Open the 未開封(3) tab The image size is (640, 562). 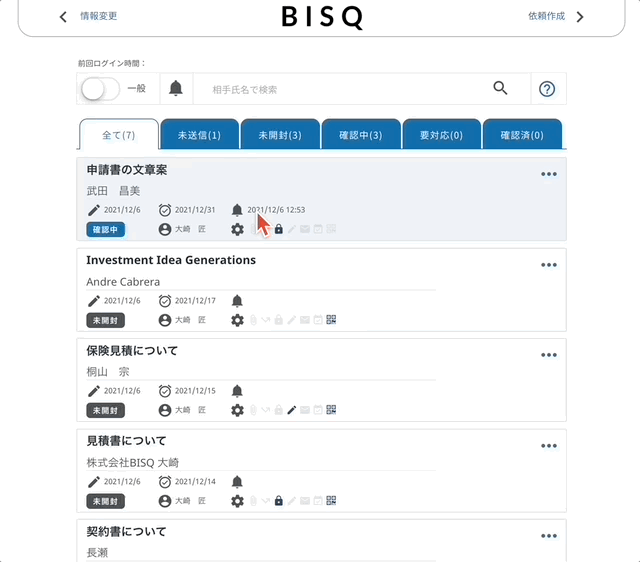point(279,135)
